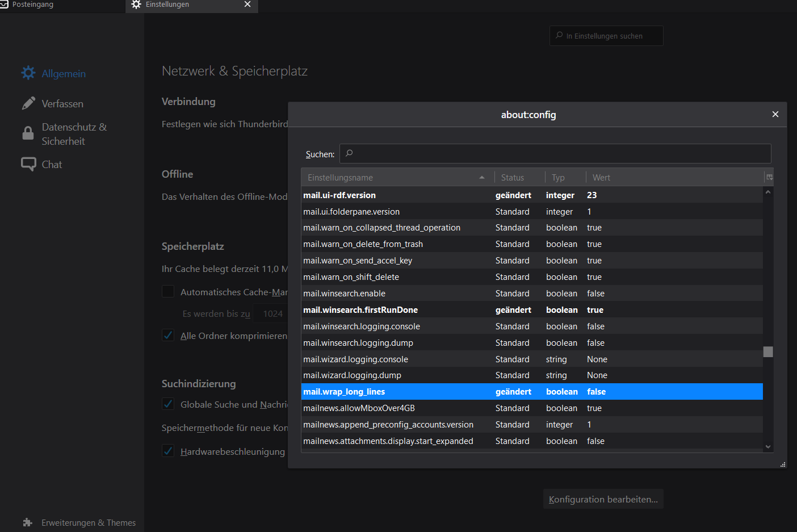
Task: Open Datenschutz & Sicherheit lock icon
Action: click(x=28, y=133)
